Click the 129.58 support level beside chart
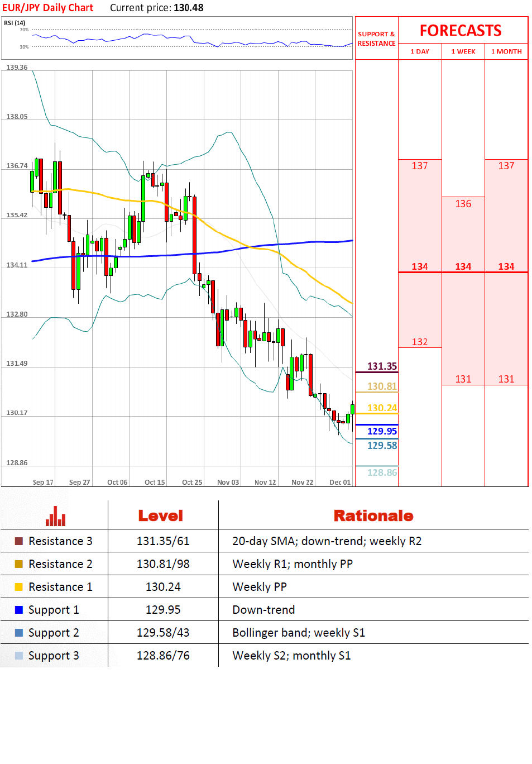 coord(382,446)
